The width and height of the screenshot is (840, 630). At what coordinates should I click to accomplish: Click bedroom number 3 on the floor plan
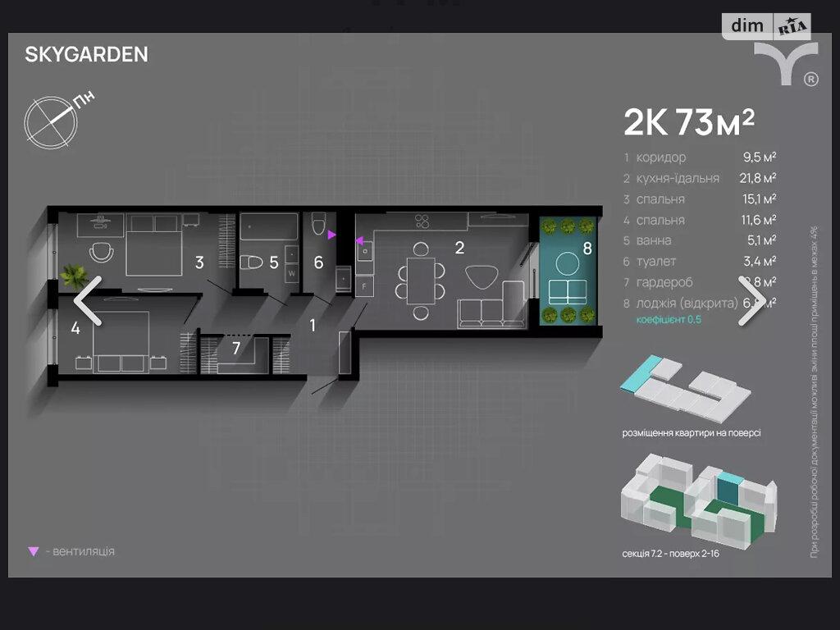click(x=199, y=262)
